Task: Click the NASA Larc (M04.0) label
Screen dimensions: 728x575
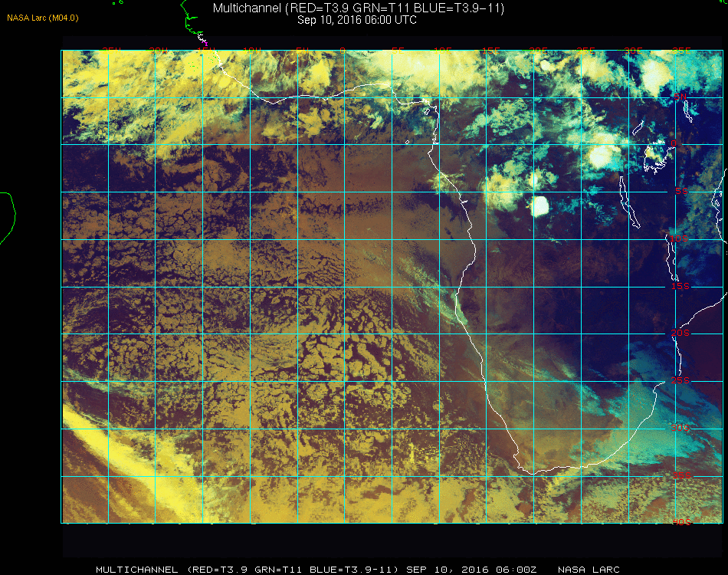Action: coord(43,18)
